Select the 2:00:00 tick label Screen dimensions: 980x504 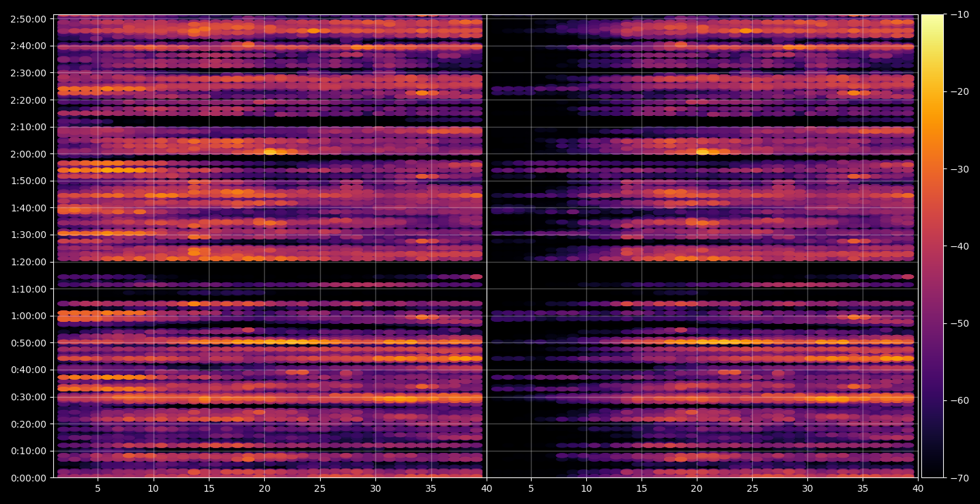click(x=28, y=154)
